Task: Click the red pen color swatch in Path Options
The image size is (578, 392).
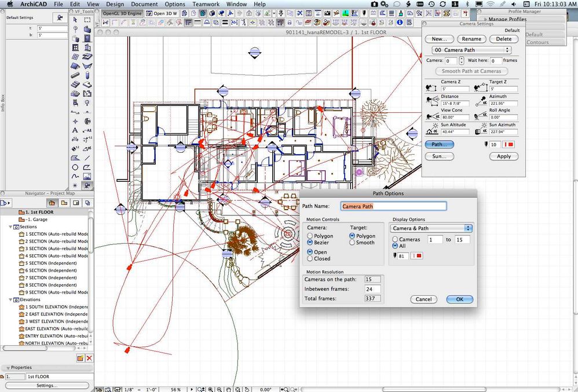Action: click(x=416, y=256)
